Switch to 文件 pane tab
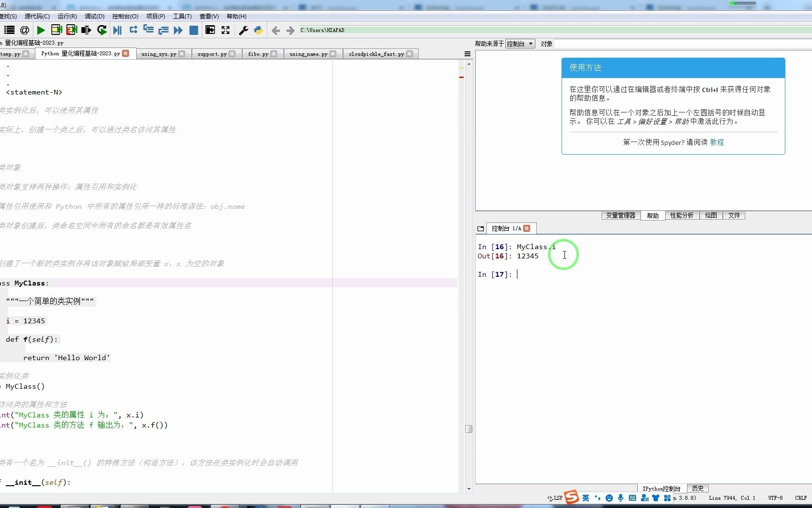Image resolution: width=812 pixels, height=508 pixels. coord(734,215)
